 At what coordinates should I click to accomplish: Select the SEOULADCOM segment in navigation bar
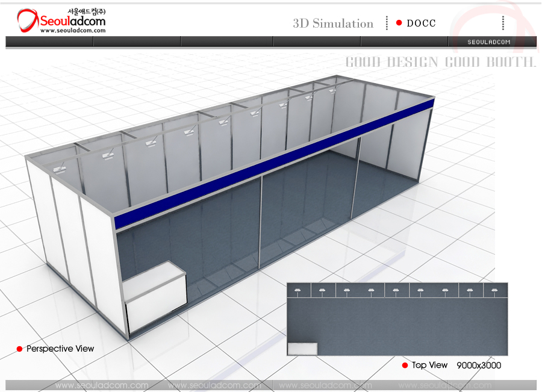489,42
